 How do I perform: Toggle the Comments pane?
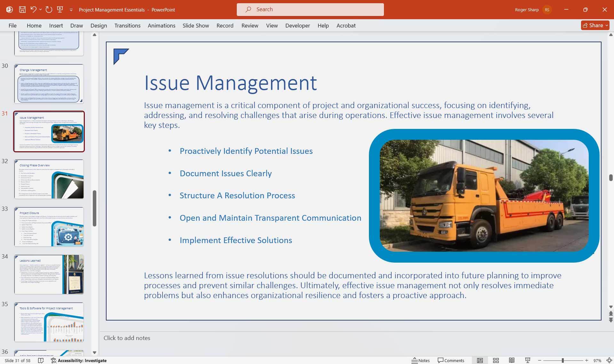coord(451,360)
